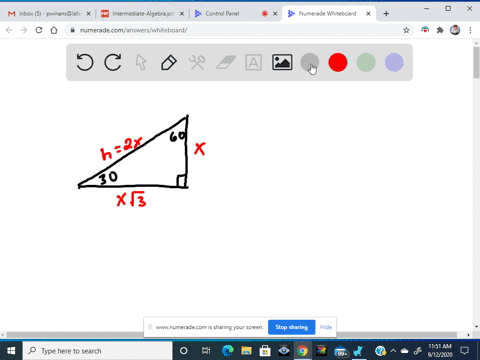Open the Windows Start menu
Screen dimensions: 480x360
tap(11, 351)
